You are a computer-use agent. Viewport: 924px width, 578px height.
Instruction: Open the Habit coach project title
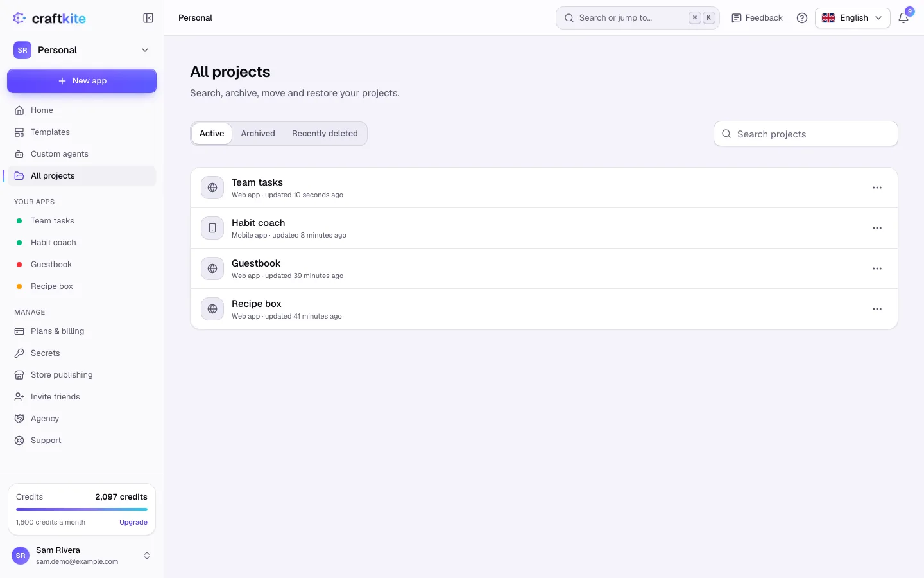(x=258, y=223)
